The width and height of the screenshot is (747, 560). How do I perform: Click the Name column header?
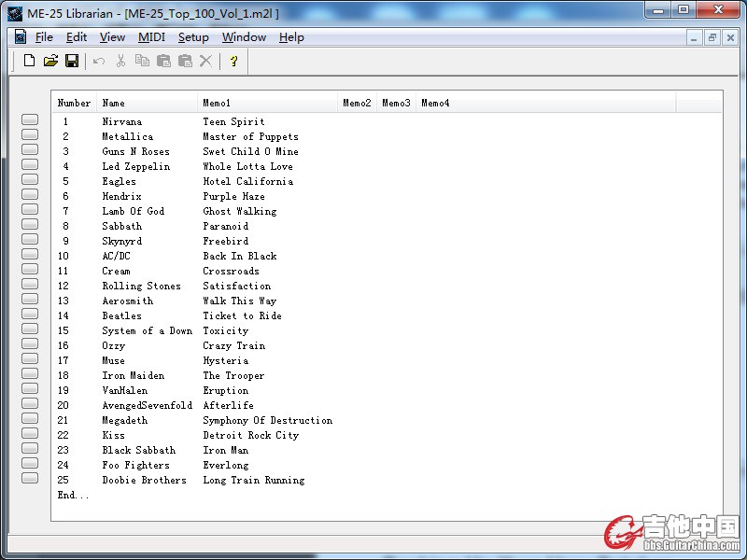[147, 103]
